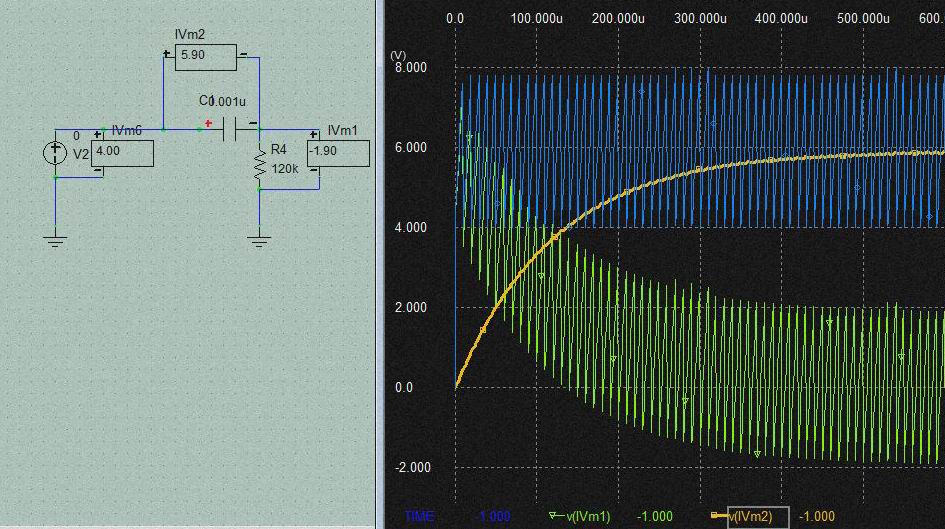
Task: Select the IVm1 voltmeter showing -1.90
Action: click(x=338, y=153)
